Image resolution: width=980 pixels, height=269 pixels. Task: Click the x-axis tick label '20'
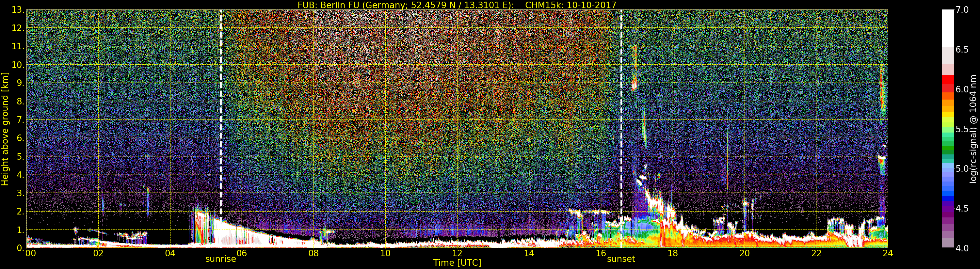(745, 253)
